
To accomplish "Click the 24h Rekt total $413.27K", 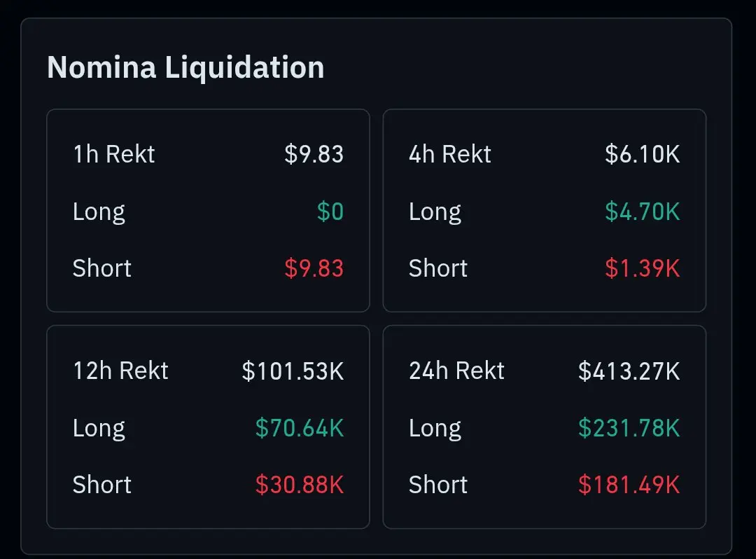I will [x=629, y=371].
